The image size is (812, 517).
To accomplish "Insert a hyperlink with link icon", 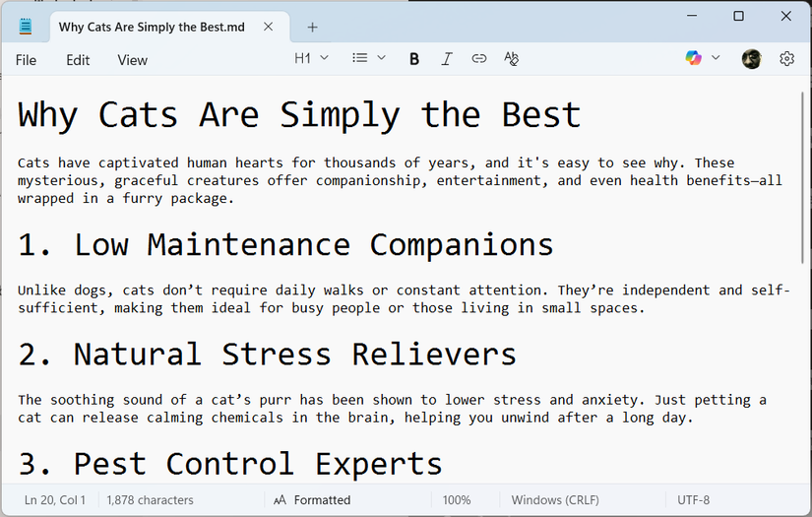I will tap(479, 58).
